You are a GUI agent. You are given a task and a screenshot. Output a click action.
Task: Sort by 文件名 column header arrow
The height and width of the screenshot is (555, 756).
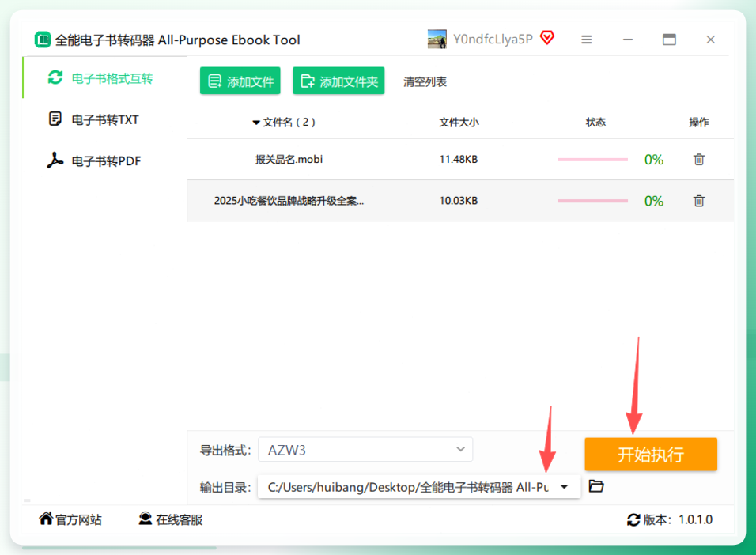[x=256, y=123]
